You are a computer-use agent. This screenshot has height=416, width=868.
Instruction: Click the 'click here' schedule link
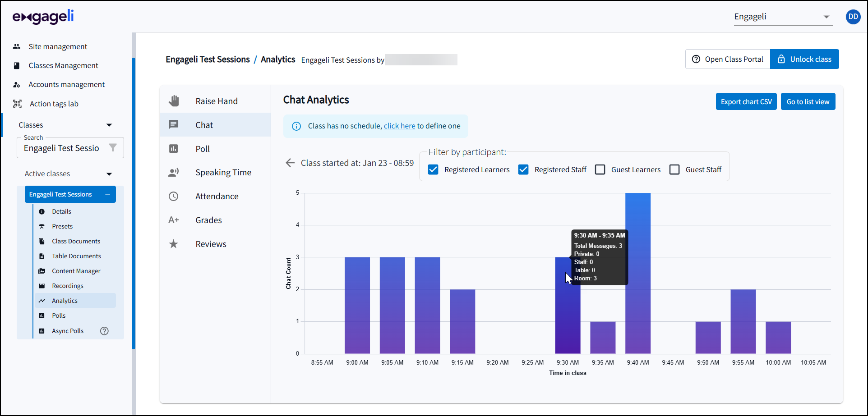(x=399, y=126)
